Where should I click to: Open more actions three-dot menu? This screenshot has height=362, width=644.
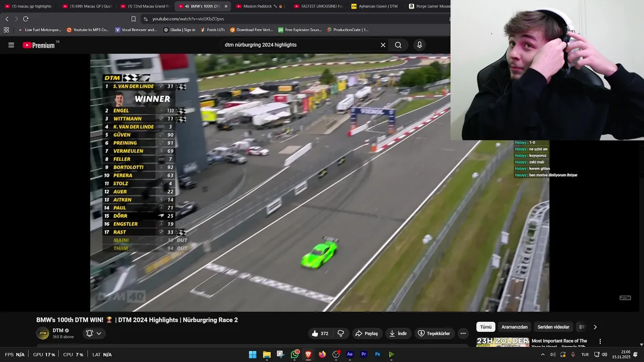(463, 333)
